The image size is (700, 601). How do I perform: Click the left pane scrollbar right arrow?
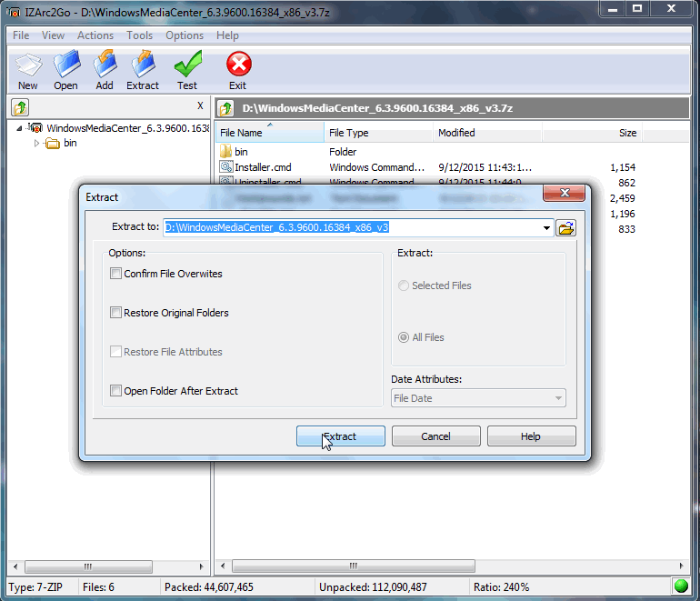(x=201, y=566)
